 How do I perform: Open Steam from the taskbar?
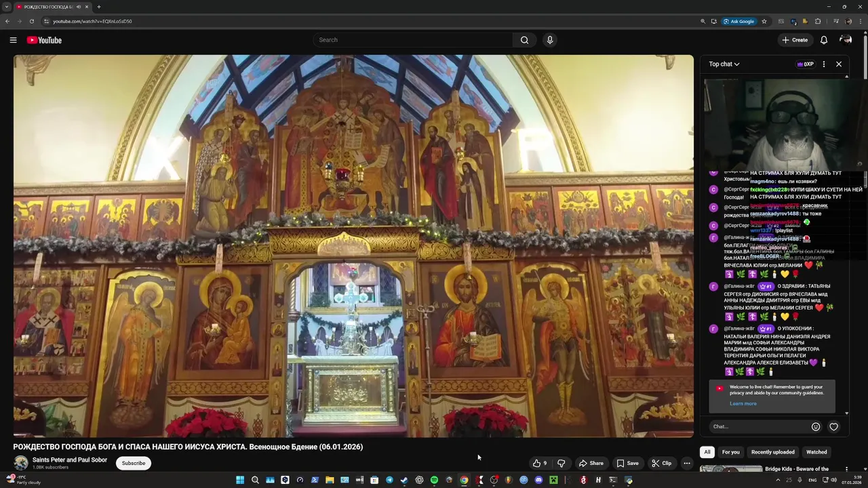(x=404, y=481)
